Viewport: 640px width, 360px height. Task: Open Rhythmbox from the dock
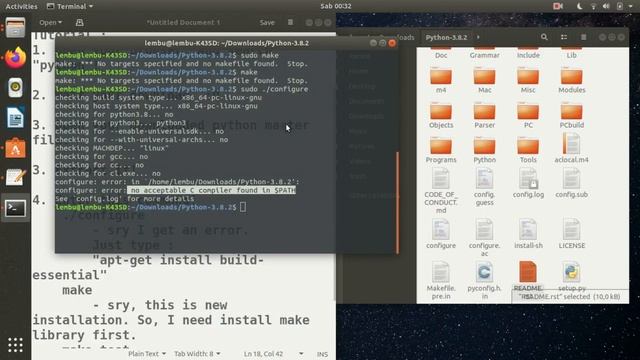pos(15,87)
